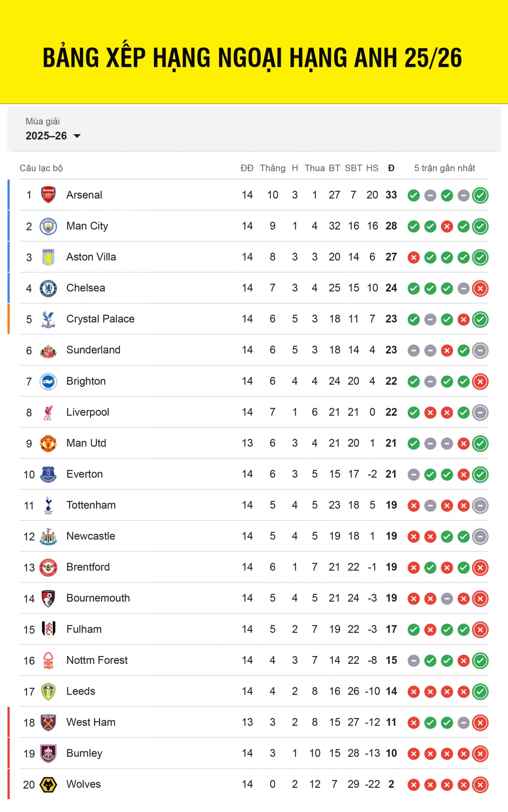Viewport: 508px width, 812px height.
Task: Click the Man Utd club crest
Action: tap(48, 443)
